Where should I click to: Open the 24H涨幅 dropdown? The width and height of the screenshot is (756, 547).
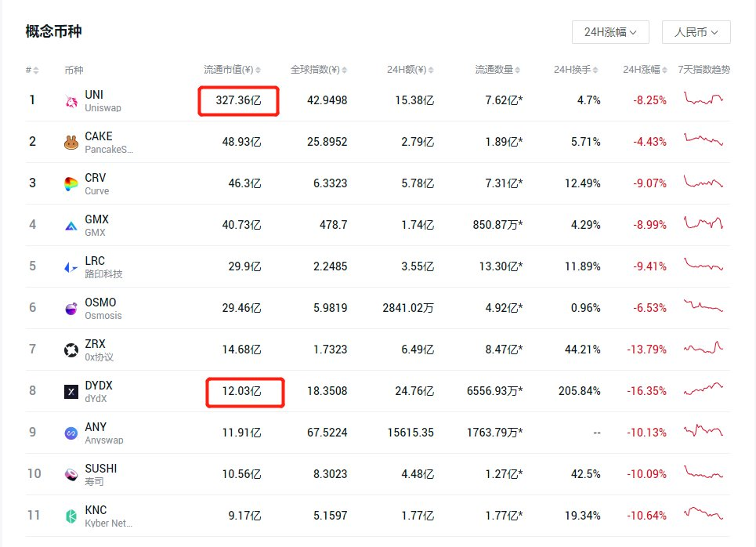610,32
